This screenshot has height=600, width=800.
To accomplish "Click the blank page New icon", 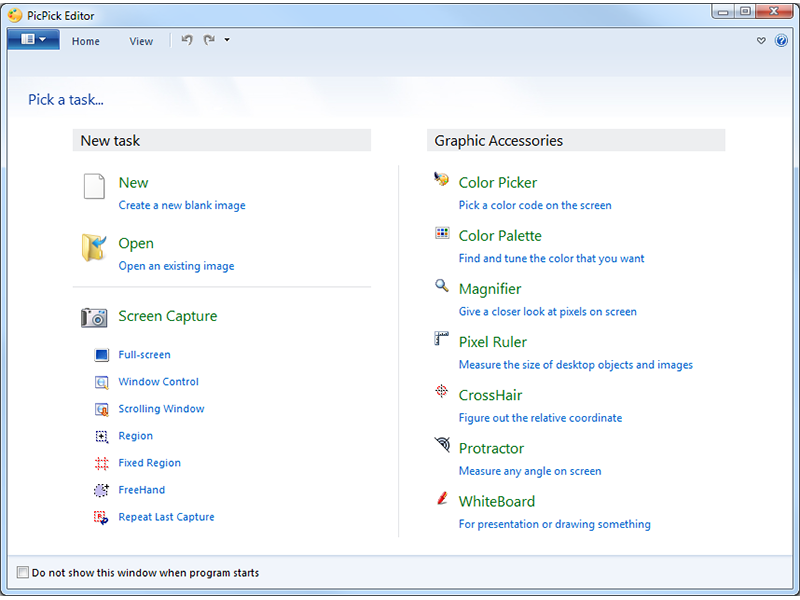I will (94, 187).
